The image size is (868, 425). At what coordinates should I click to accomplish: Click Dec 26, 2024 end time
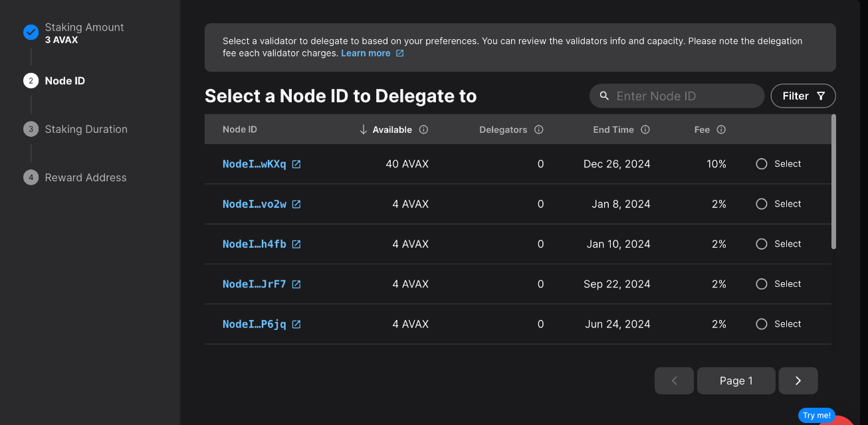point(617,164)
